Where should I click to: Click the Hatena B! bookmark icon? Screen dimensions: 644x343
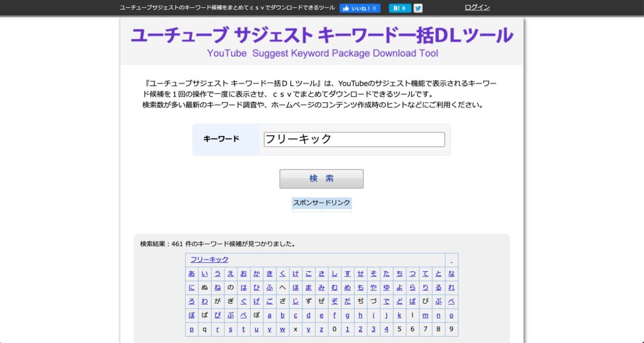point(399,8)
